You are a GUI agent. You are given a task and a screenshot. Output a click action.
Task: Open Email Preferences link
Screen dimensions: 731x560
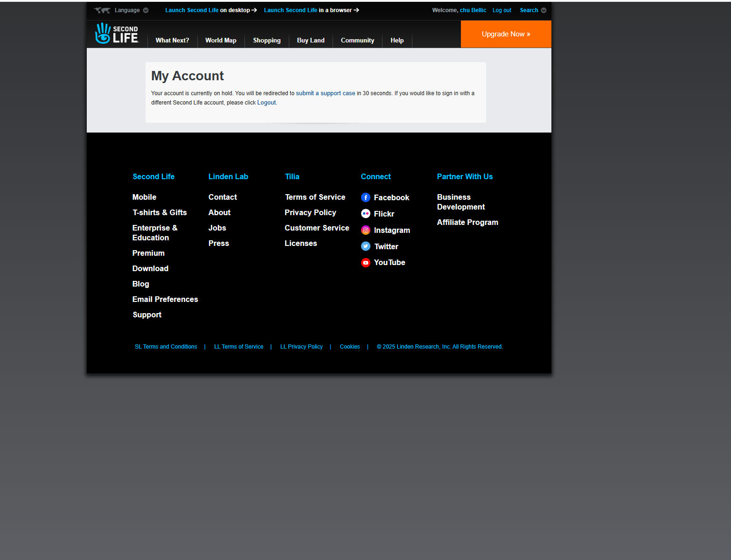165,300
